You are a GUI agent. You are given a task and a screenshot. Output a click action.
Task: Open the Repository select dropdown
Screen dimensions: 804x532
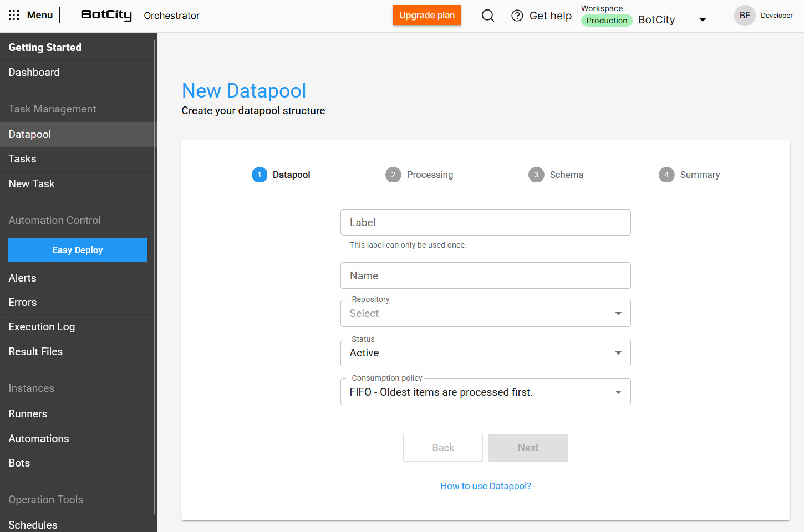pos(485,313)
